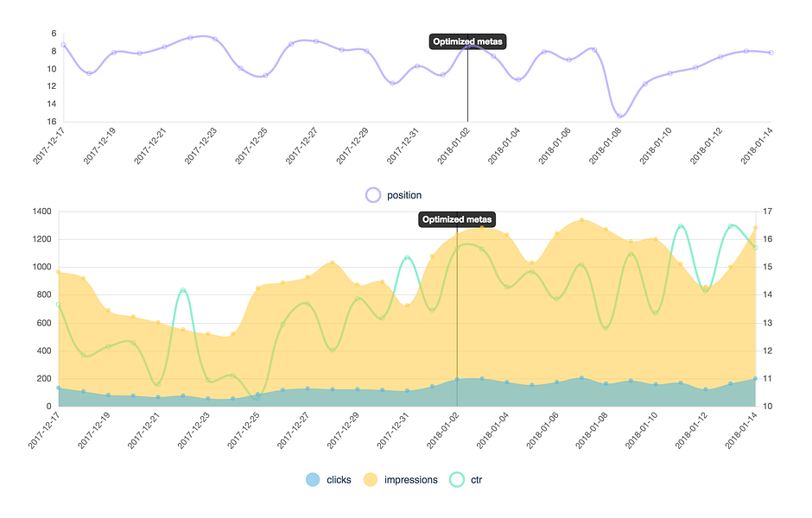Viewport: 812px width, 518px height.
Task: Click the impressions peak point near 2018-01-07
Action: (581, 220)
